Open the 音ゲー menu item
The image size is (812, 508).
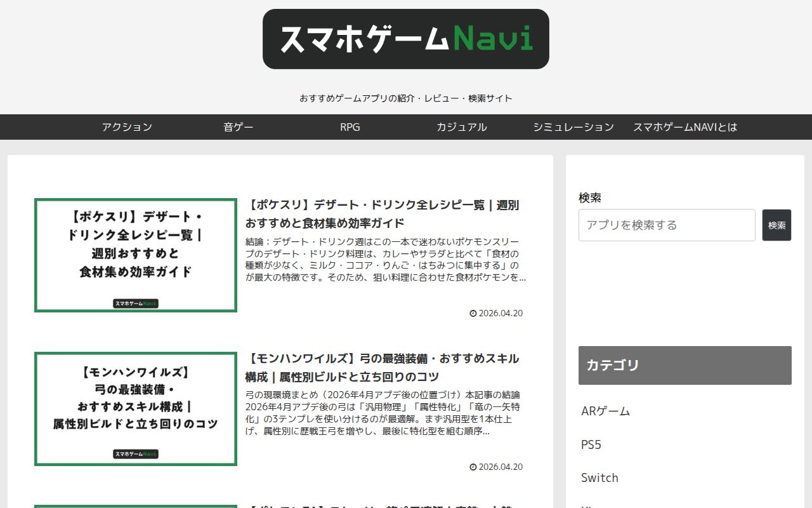239,127
